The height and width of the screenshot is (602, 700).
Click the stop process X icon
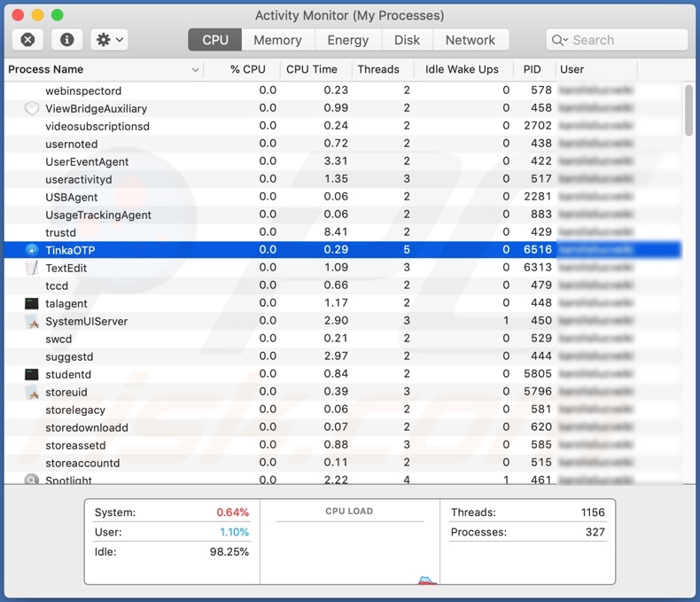(x=27, y=40)
